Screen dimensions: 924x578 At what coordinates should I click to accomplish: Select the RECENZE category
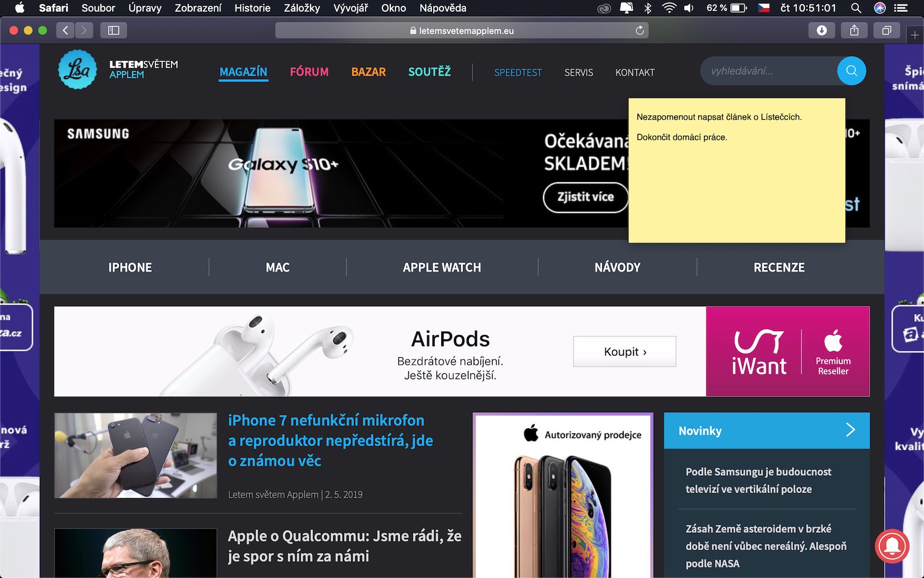(x=779, y=268)
